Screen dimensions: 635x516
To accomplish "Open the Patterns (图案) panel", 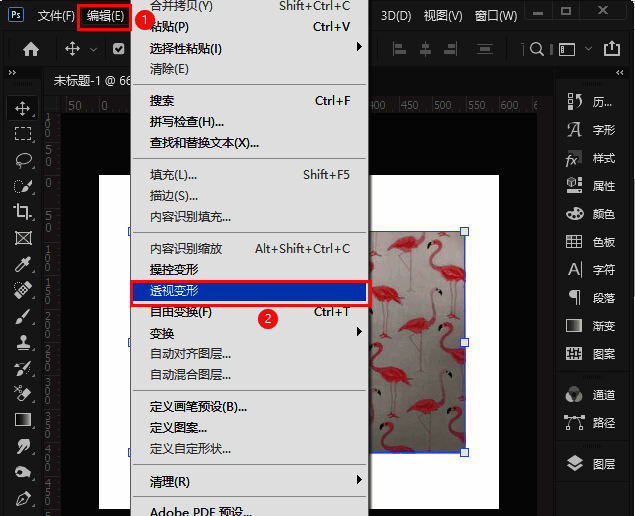I will click(x=590, y=354).
